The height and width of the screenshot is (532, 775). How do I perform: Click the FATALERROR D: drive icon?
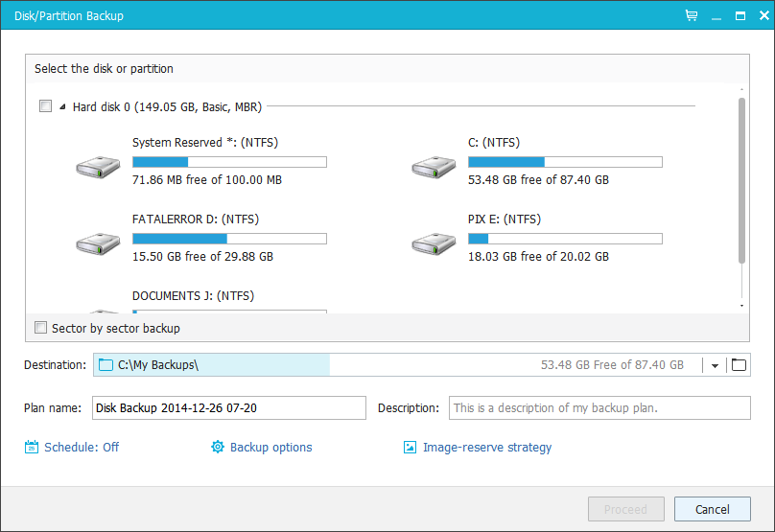[97, 243]
